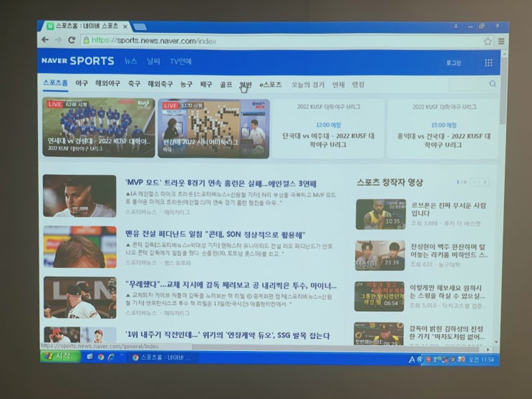532x399 pixels.
Task: Open the Naver services grid icon
Action: coord(488,62)
